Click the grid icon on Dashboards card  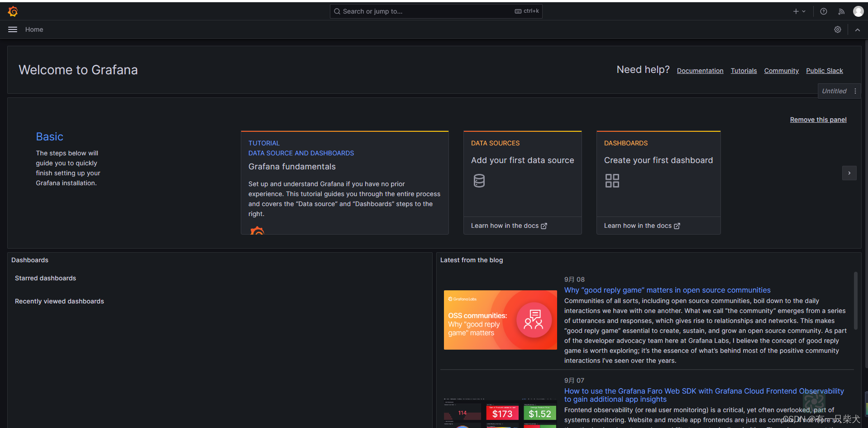coord(612,180)
